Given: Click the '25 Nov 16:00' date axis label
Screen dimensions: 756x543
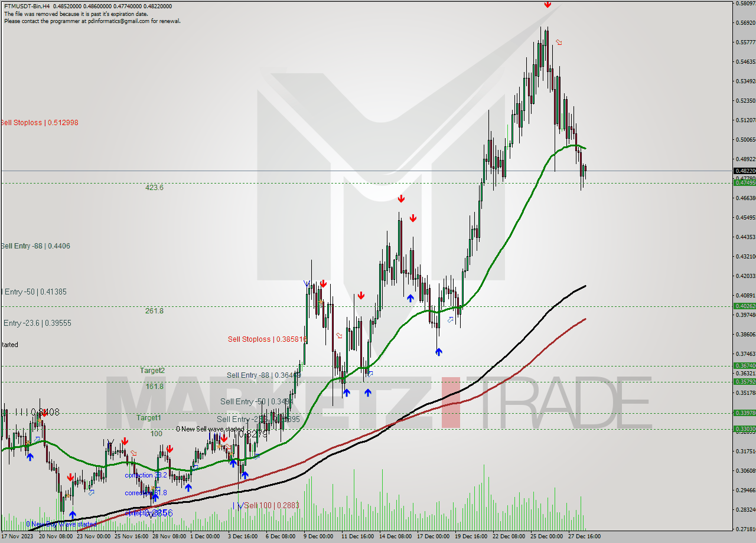Looking at the screenshot, I should tap(131, 537).
